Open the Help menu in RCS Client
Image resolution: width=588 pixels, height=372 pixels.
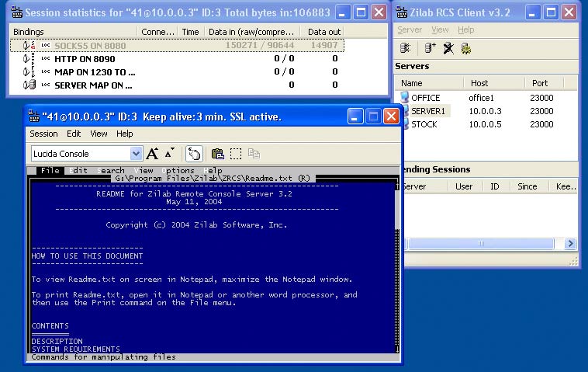(x=465, y=30)
